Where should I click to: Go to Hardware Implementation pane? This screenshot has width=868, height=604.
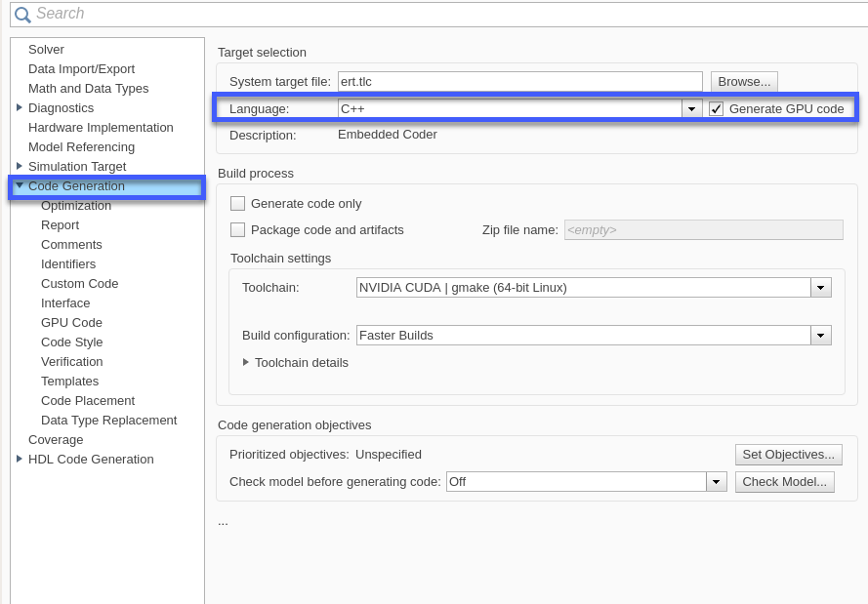click(x=101, y=128)
